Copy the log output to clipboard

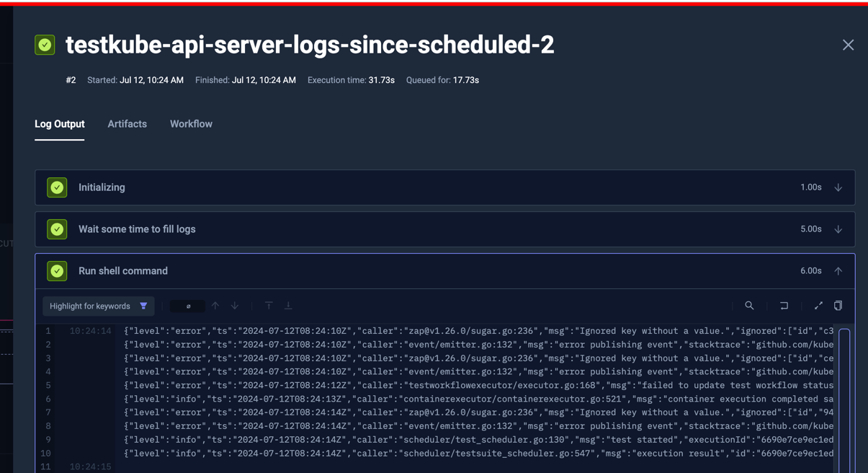838,305
